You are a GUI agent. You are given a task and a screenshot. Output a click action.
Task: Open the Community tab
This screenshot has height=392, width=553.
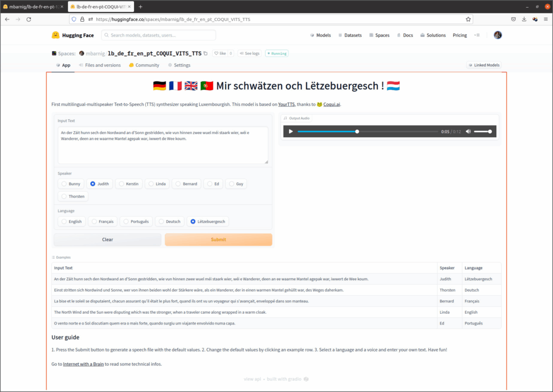[x=144, y=65]
